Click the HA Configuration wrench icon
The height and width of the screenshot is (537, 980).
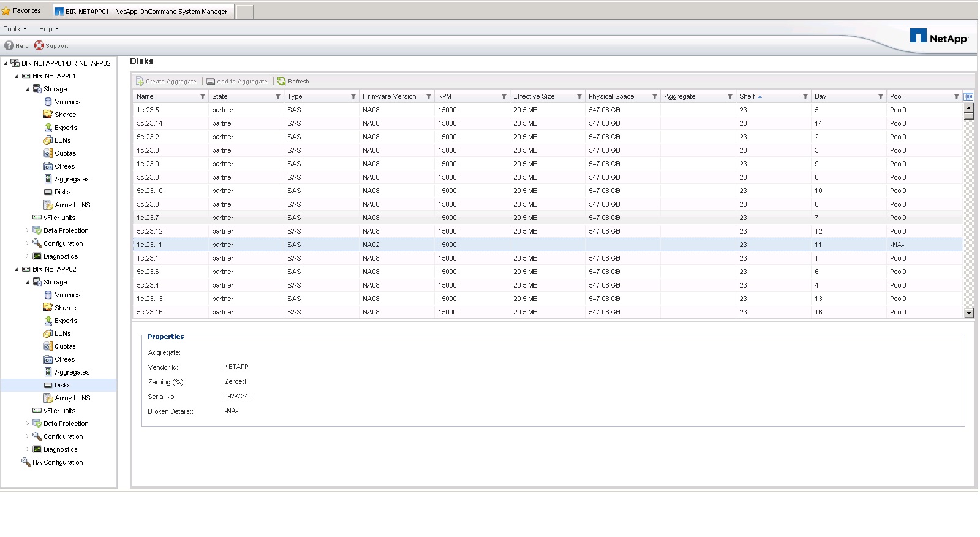(x=26, y=462)
